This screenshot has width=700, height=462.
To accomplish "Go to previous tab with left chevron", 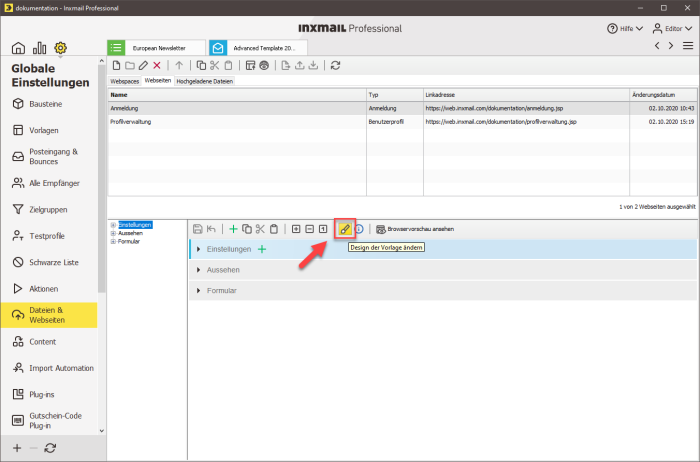I will pyautogui.click(x=657, y=46).
